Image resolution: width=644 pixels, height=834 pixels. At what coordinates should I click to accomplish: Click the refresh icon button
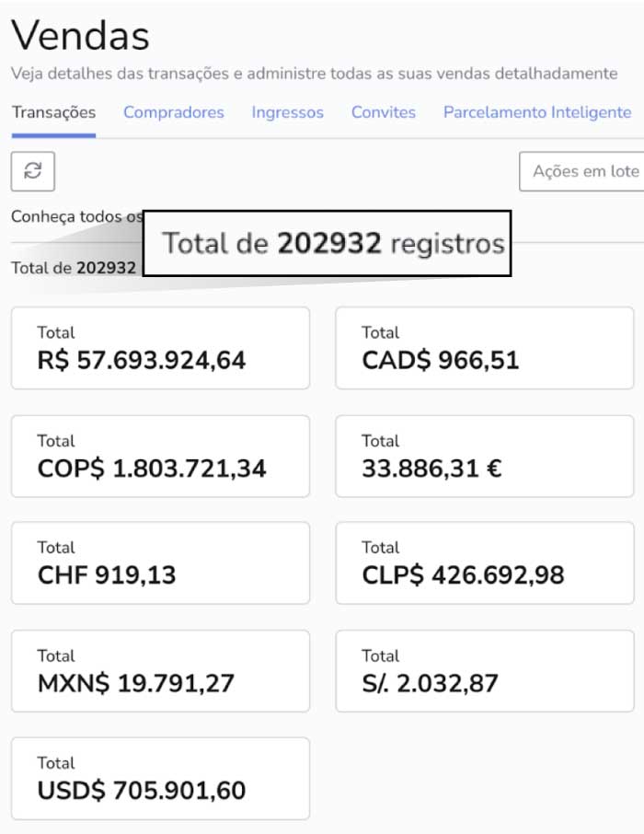[33, 170]
